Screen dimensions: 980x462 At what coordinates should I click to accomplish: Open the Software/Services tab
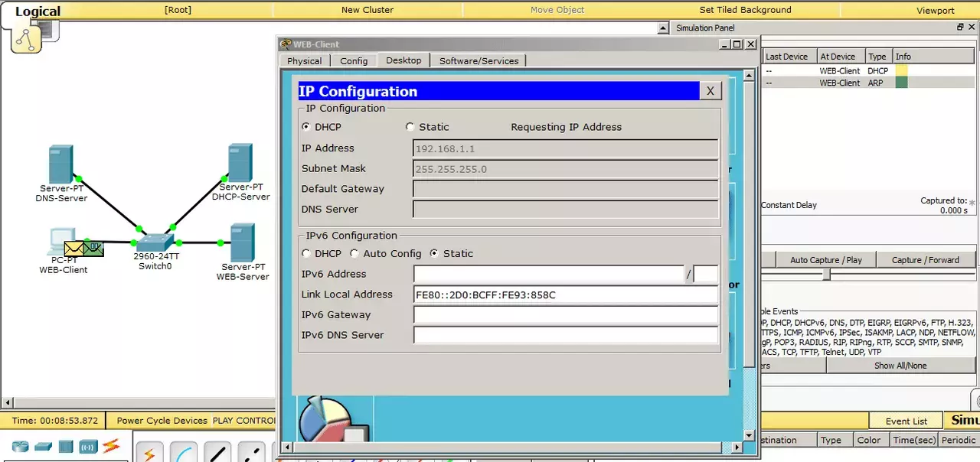479,61
